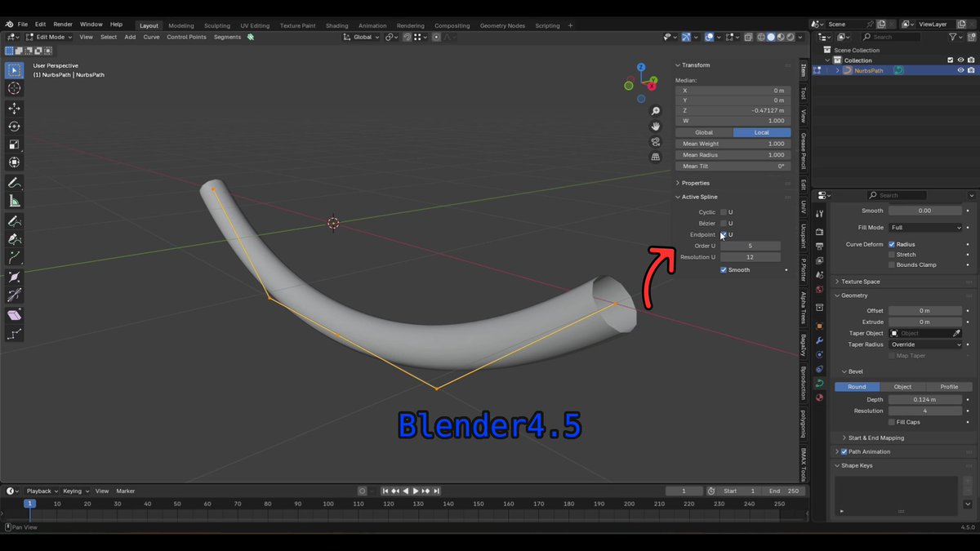Select Global in the Transform panel
980x551 pixels.
pyautogui.click(x=704, y=132)
